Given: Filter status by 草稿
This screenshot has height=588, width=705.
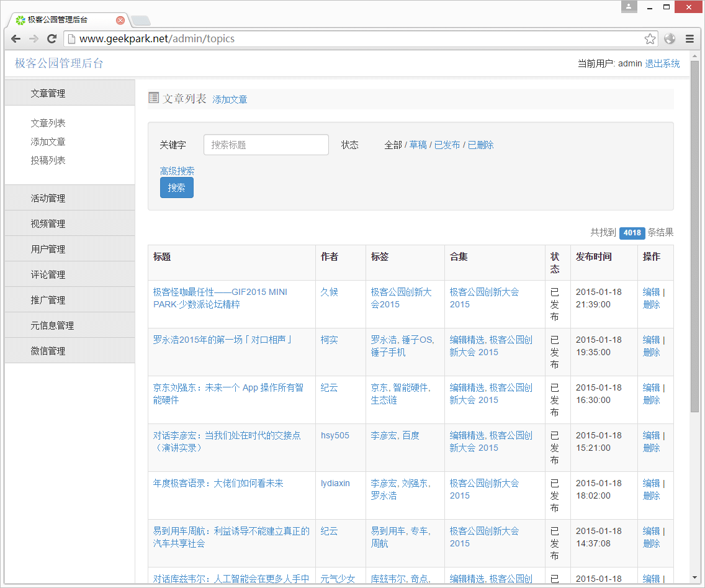Looking at the screenshot, I should (x=418, y=145).
